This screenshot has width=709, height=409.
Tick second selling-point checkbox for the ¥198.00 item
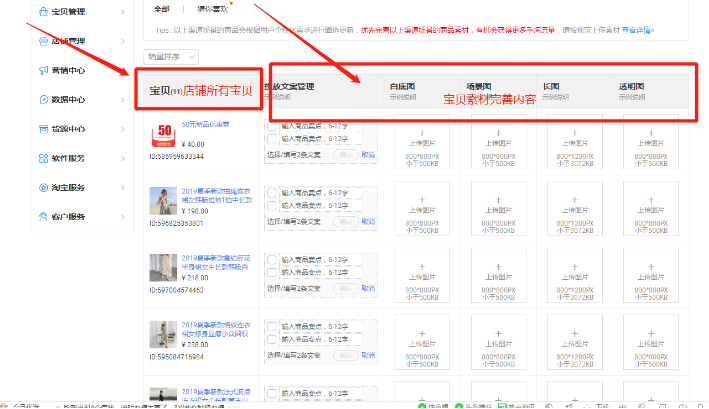274,206
